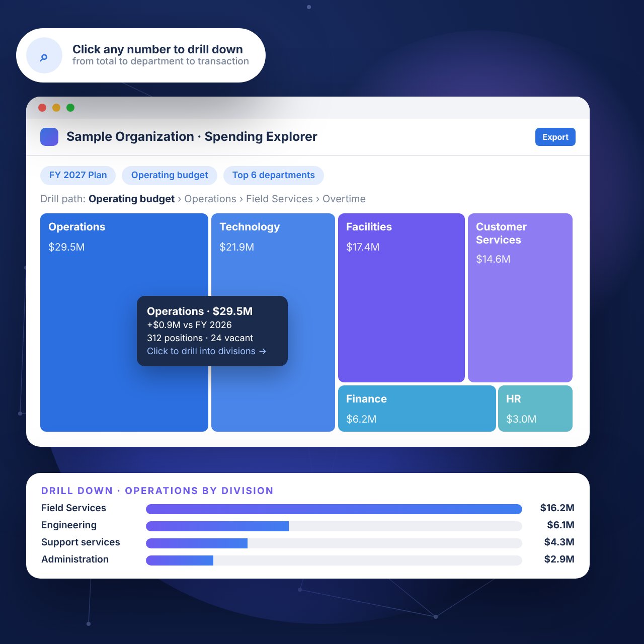
Task: Click the Export button
Action: pyautogui.click(x=555, y=137)
